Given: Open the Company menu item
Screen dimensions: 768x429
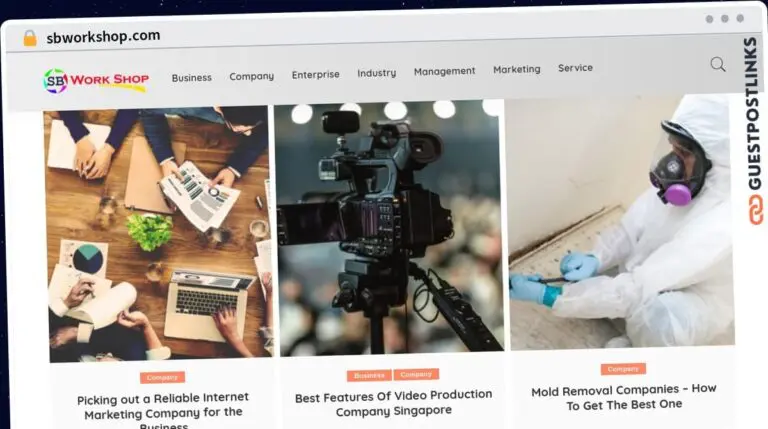Looking at the screenshot, I should pyautogui.click(x=252, y=76).
